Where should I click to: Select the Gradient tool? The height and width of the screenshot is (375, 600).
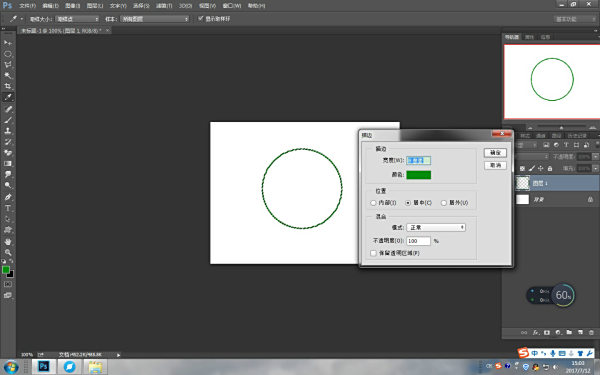(8, 163)
